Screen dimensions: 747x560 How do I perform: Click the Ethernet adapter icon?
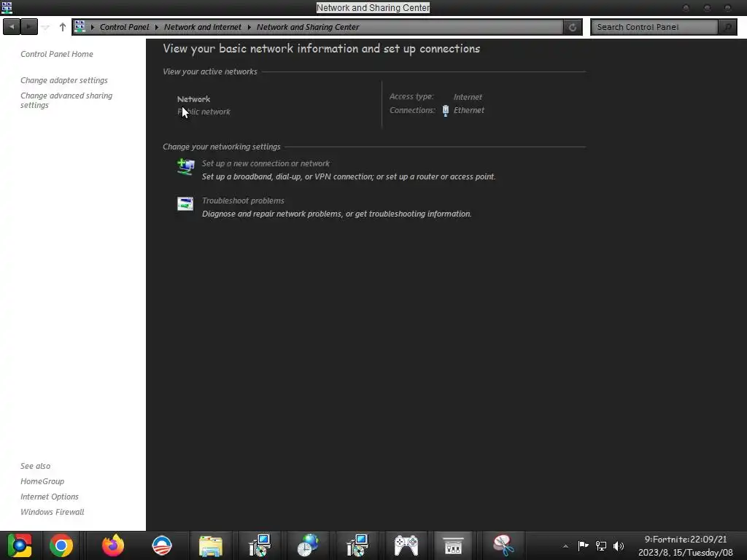pos(446,111)
